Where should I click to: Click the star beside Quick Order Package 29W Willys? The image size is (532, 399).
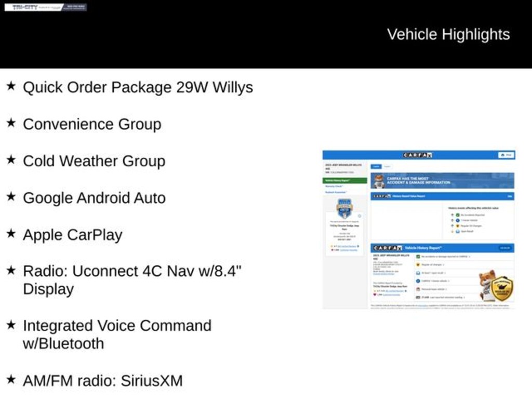11,86
